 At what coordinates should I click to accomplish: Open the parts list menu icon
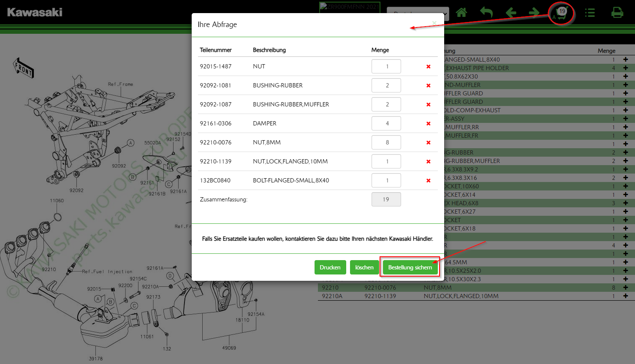coord(590,13)
